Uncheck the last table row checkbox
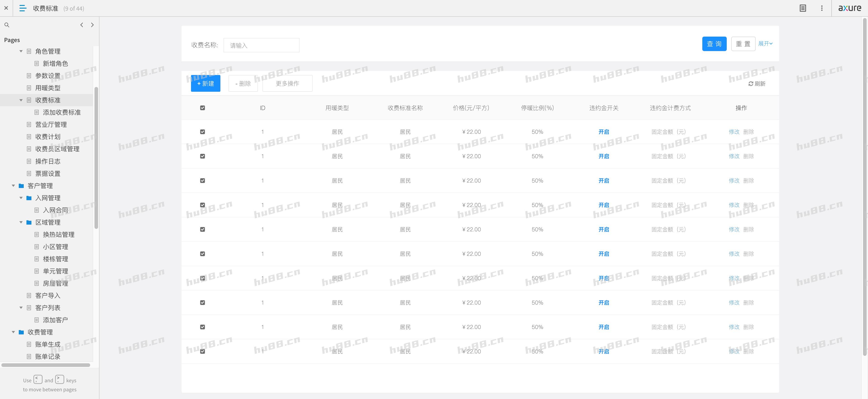Screen dimensions: 868x399 click(x=203, y=351)
